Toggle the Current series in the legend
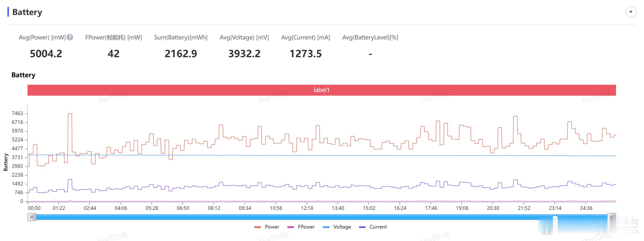Viewport: 644px width, 241px height. (x=373, y=227)
